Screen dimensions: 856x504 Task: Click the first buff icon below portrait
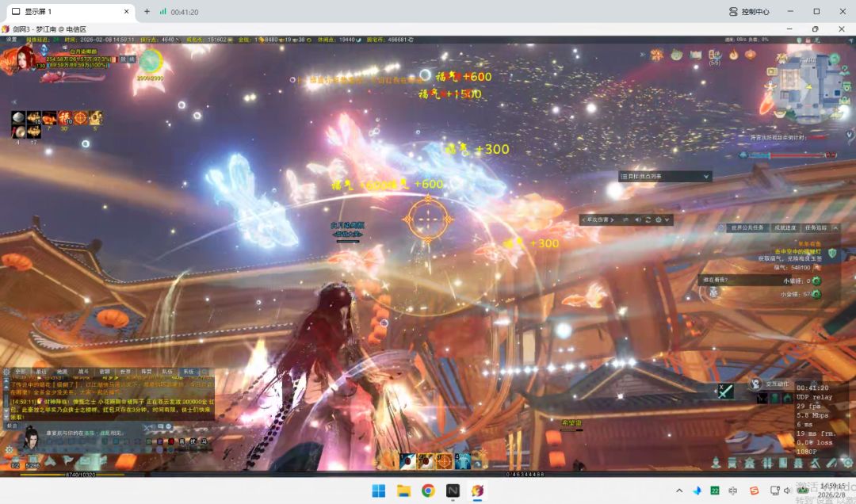pos(18,117)
